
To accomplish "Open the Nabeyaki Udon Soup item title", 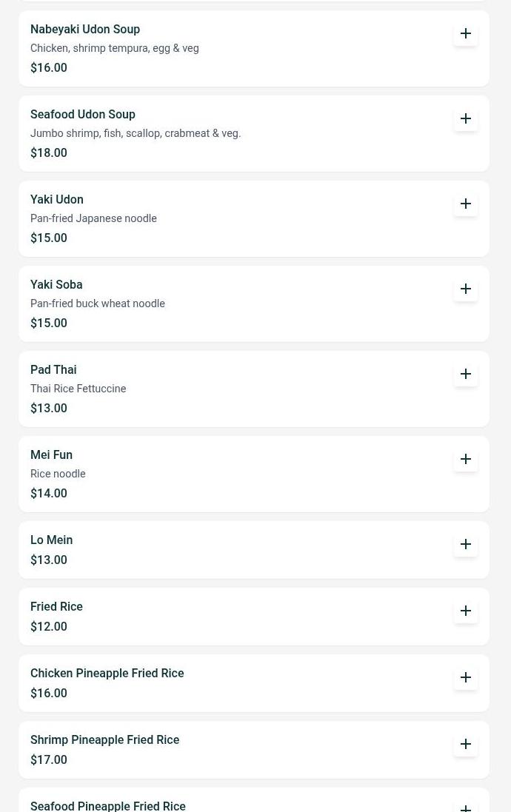I will 85,30.
